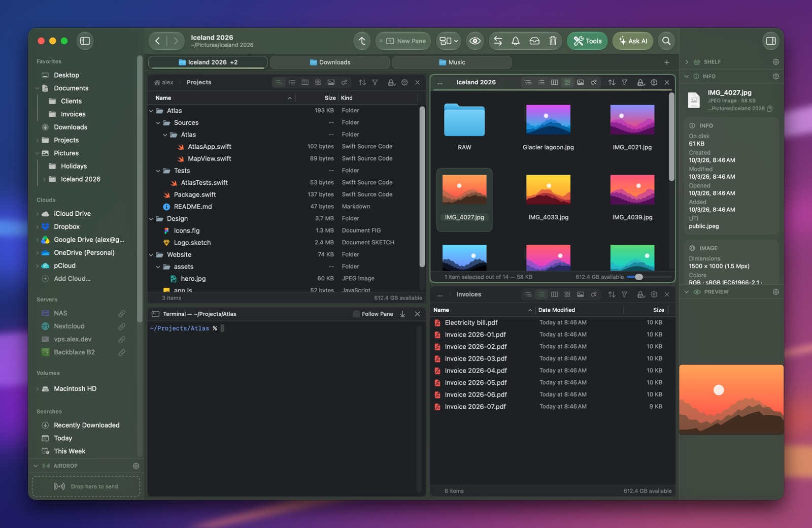Screen dimensions: 812x528
Task: Click the inbox tray toolbar icon
Action: tap(534, 41)
